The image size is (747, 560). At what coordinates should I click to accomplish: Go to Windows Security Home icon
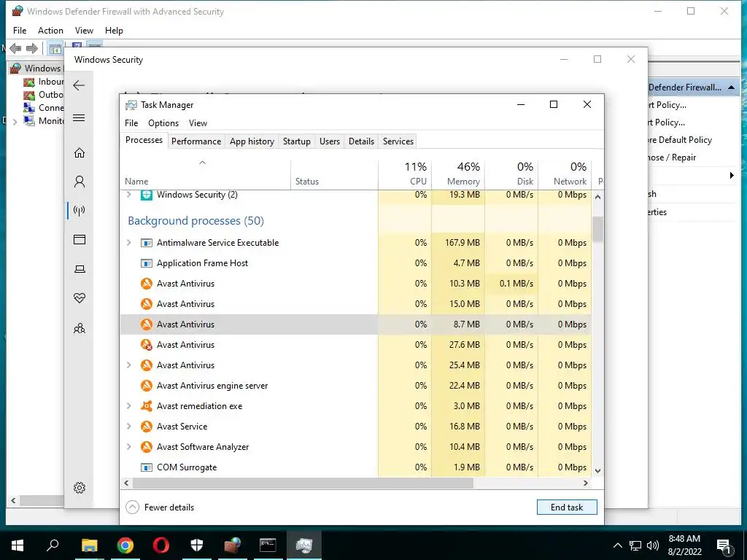pos(80,153)
